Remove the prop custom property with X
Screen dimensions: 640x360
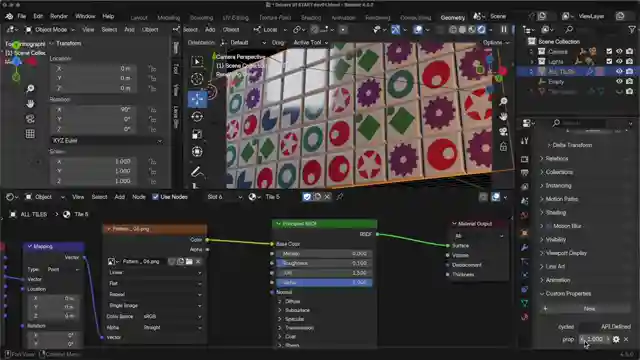(x=626, y=339)
